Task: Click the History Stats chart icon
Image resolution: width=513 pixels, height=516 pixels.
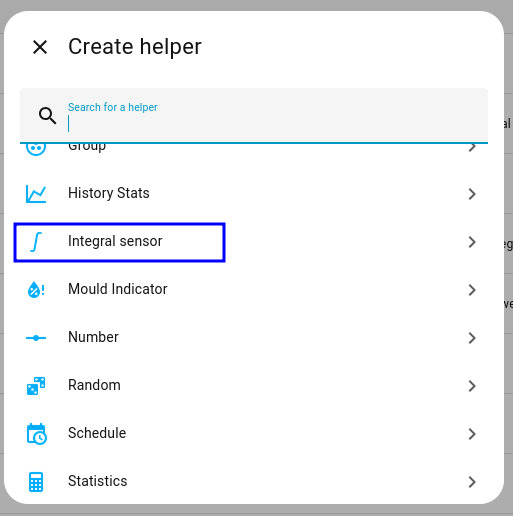Action: pyautogui.click(x=36, y=194)
